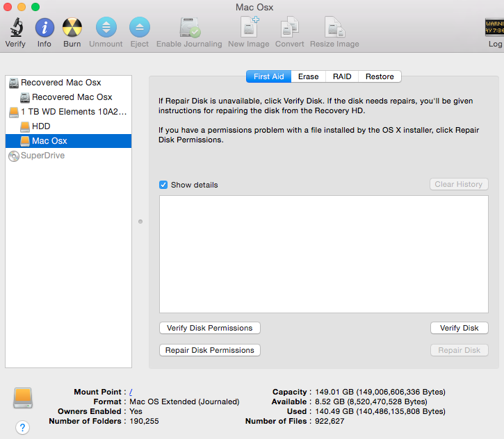Click Verify Disk Permissions button

tap(209, 328)
